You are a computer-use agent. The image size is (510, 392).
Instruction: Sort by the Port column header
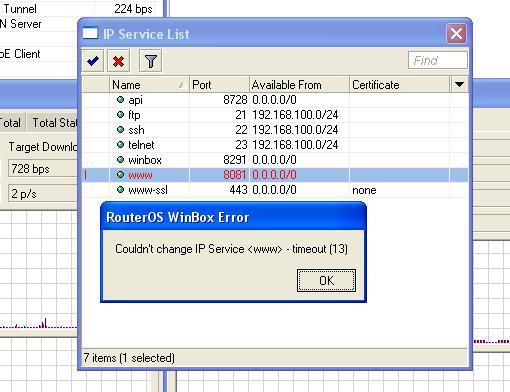click(219, 85)
